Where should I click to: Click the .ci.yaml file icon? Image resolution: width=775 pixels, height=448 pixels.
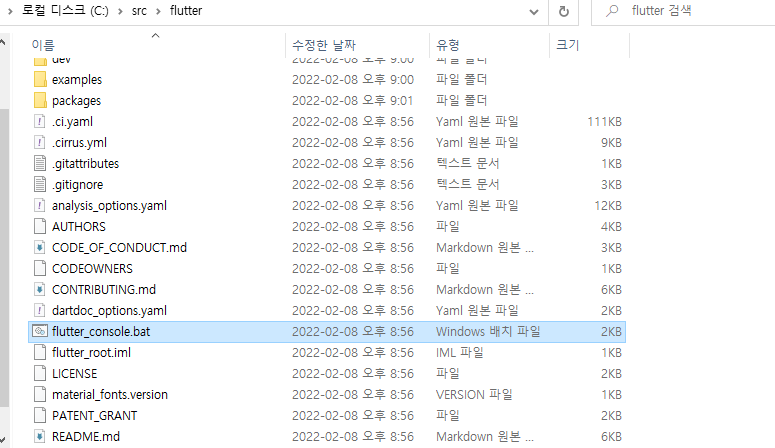[40, 121]
